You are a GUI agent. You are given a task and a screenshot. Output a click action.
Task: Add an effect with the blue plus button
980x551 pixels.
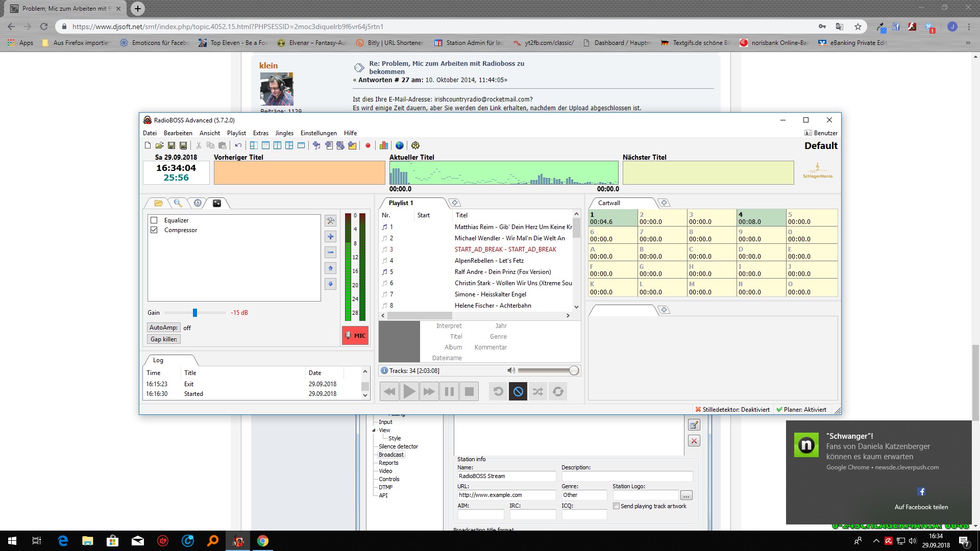tap(331, 237)
